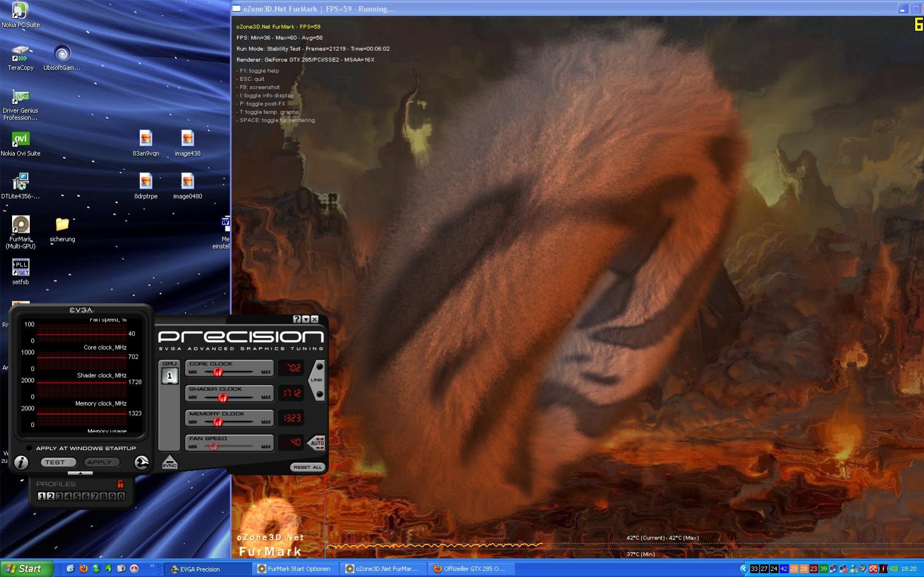The width and height of the screenshot is (924, 577).
Task: Click the core clock 702 readout
Action: (x=291, y=368)
